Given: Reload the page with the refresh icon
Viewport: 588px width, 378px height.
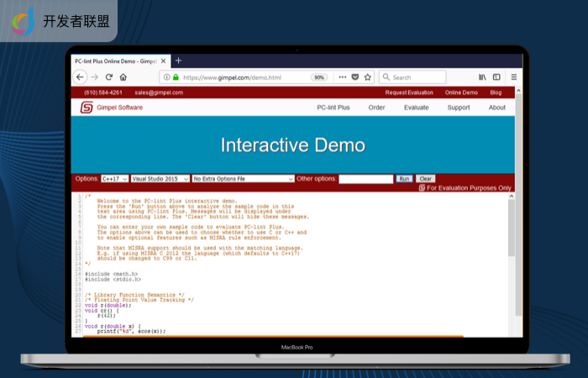Looking at the screenshot, I should tap(109, 76).
